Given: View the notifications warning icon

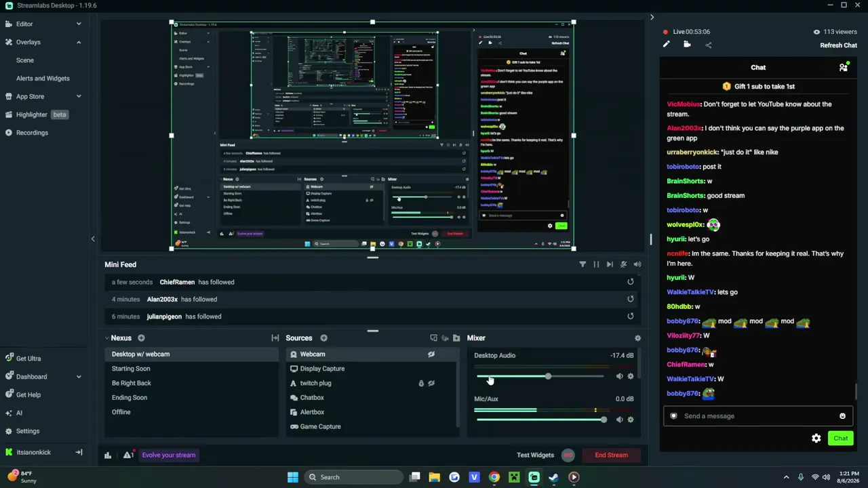Looking at the screenshot, I should coord(128,455).
